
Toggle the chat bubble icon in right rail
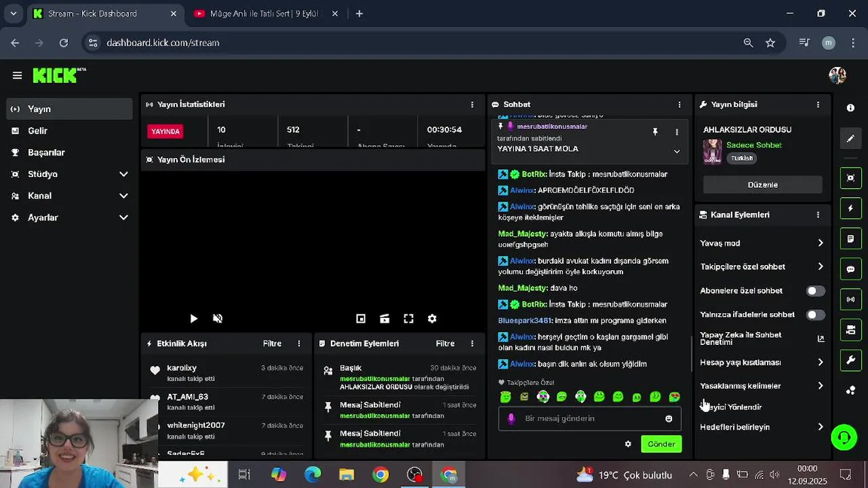tap(850, 269)
